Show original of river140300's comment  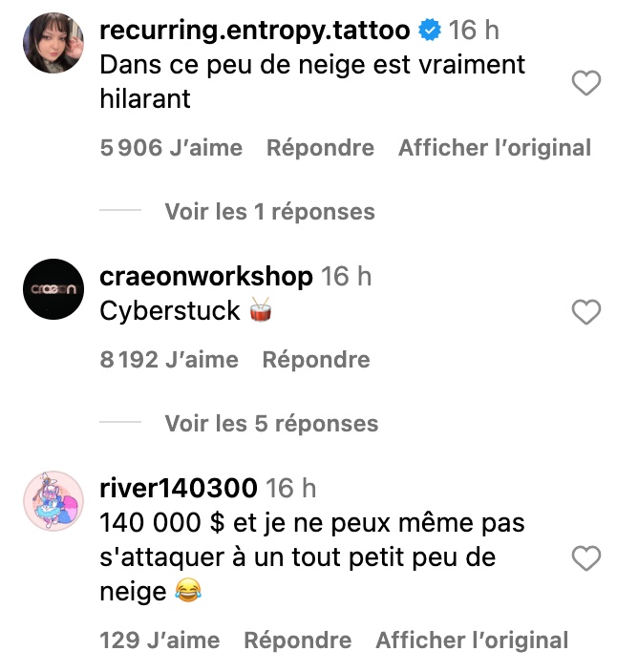472,640
